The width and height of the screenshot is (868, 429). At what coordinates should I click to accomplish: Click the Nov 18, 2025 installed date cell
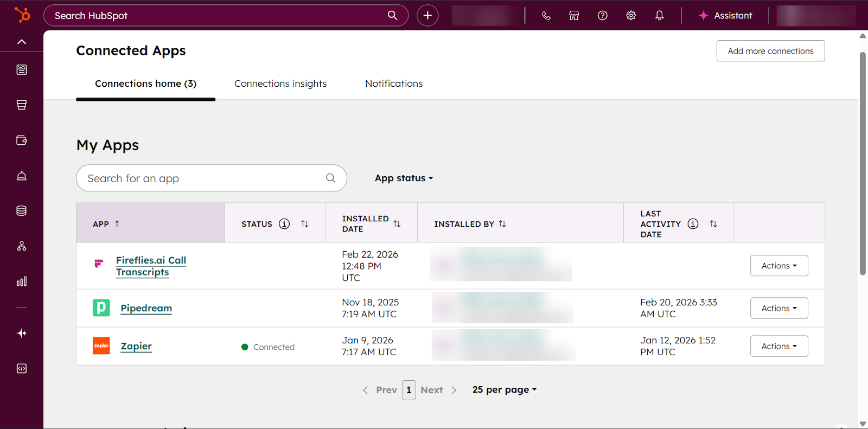[370, 308]
